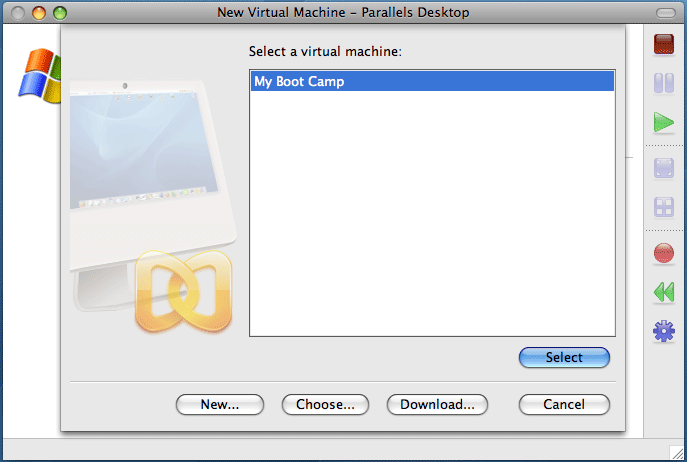Click the orange minimize window button
The height and width of the screenshot is (462, 687).
click(39, 13)
